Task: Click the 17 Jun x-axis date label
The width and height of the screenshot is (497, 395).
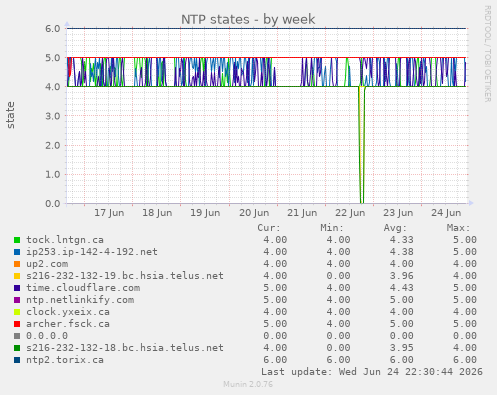Action: pyautogui.click(x=109, y=213)
